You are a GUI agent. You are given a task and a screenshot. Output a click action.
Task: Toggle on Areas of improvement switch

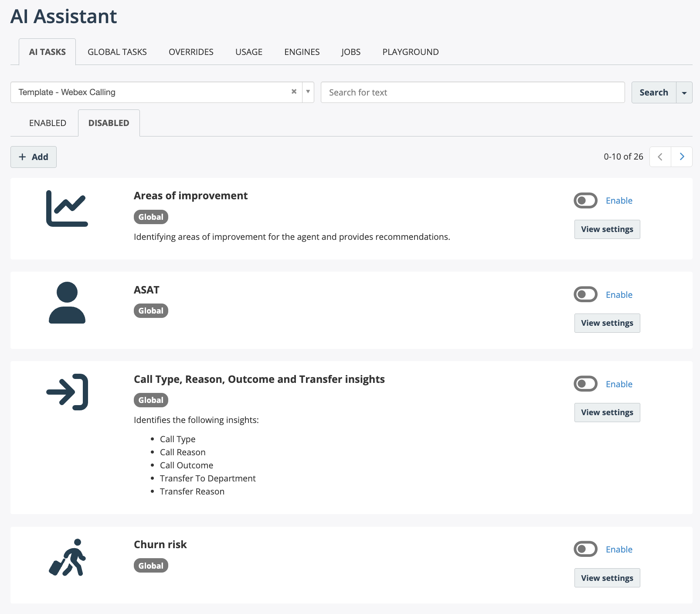coord(585,201)
